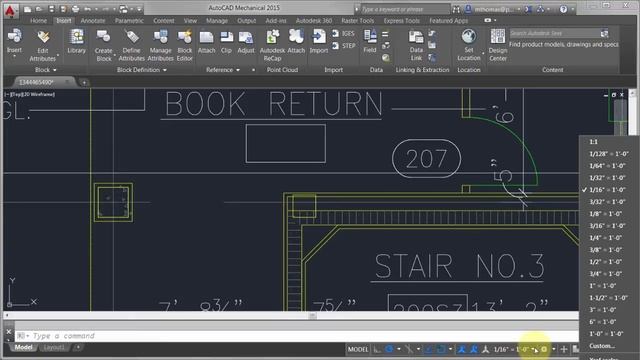The image size is (640, 360).
Task: Switch to the Layout1 tab
Action: (53, 348)
